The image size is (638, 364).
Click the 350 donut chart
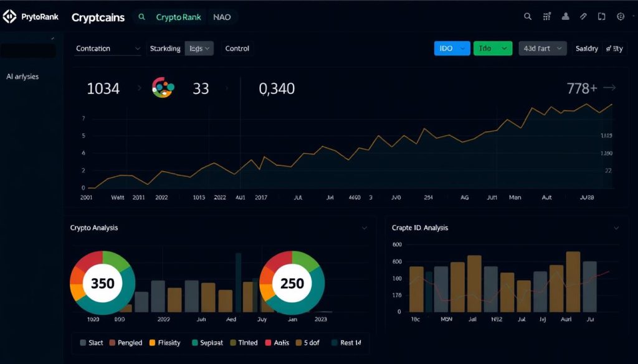(103, 282)
